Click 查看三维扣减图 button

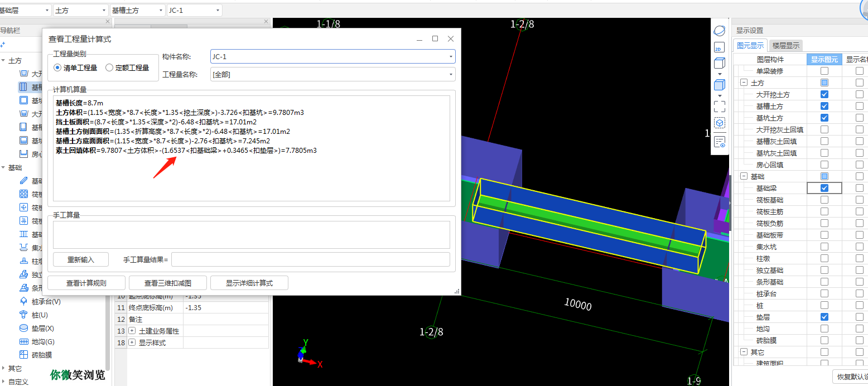pos(168,283)
